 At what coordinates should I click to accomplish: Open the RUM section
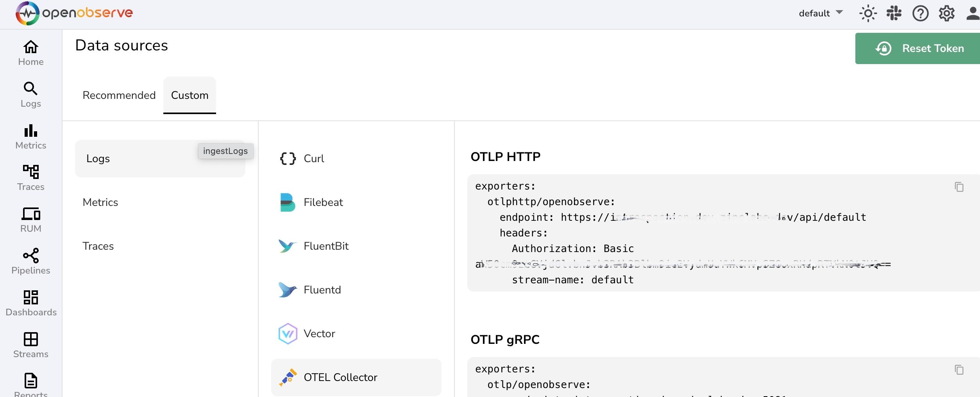click(30, 219)
